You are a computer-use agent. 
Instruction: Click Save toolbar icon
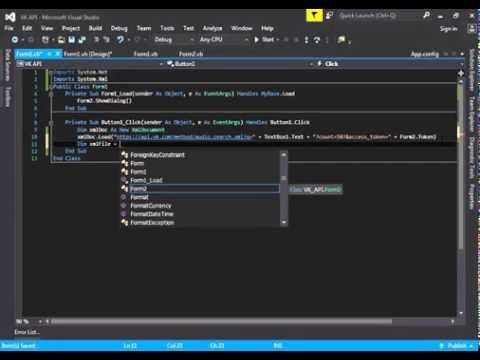coord(72,40)
